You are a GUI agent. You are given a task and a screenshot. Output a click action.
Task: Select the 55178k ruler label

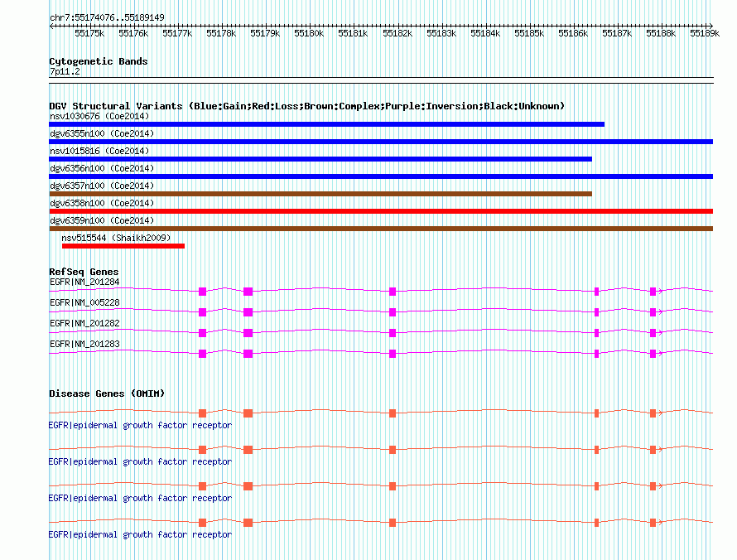(221, 33)
